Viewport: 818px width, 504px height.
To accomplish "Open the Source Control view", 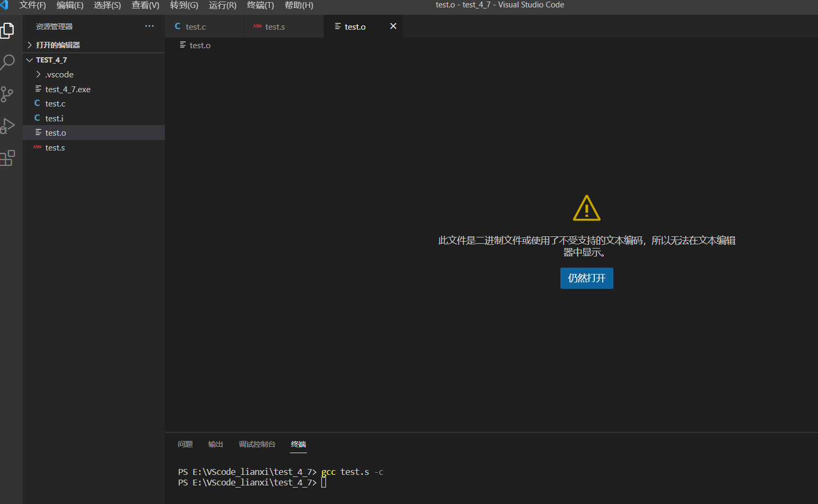I will pyautogui.click(x=7, y=94).
